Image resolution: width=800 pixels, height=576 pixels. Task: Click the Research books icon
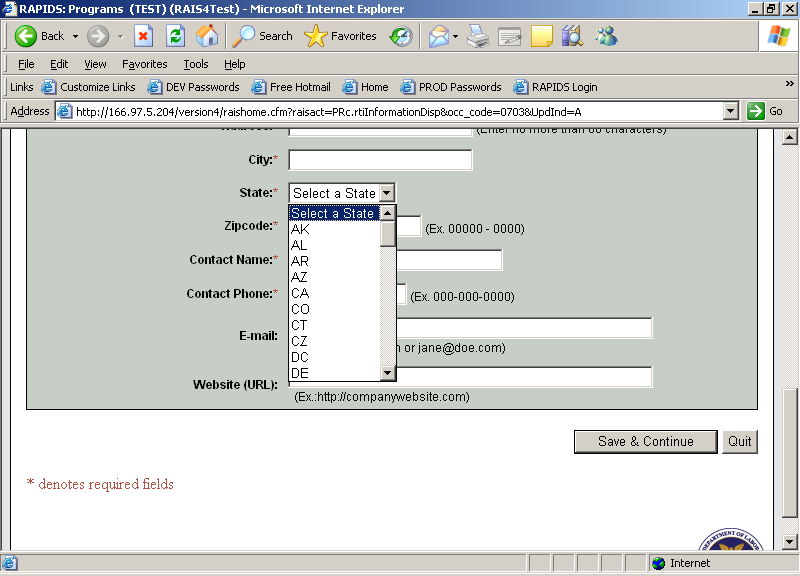tap(572, 36)
